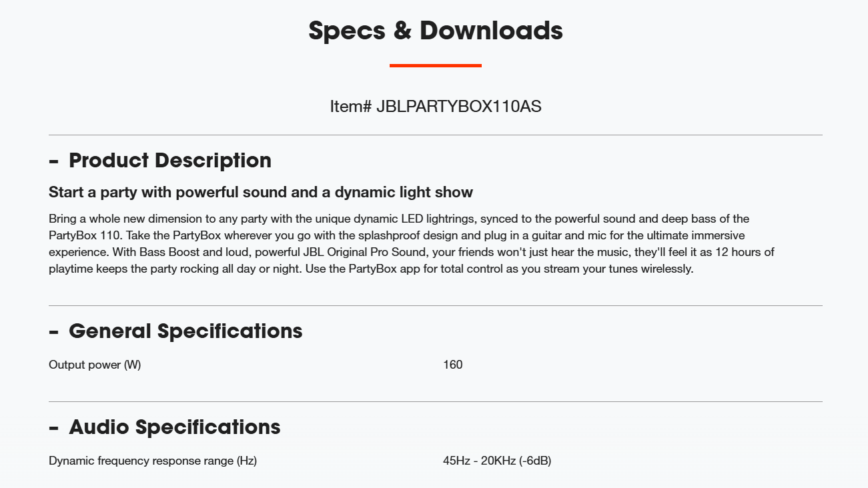Click the minus icon beside Product Description
This screenshot has width=868, height=488.
54,161
